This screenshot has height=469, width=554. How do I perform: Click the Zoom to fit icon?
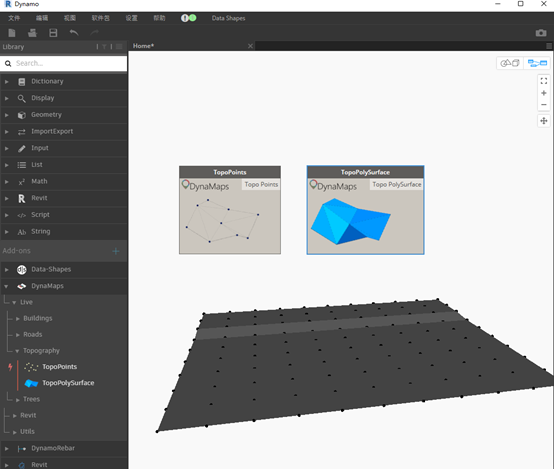tap(543, 81)
